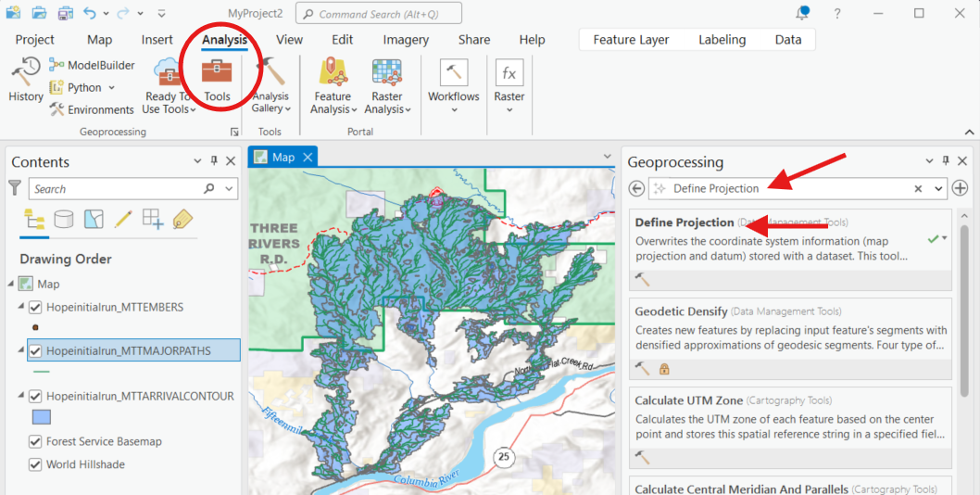Image resolution: width=980 pixels, height=495 pixels.
Task: Select List By Selection view
Action: click(x=94, y=219)
